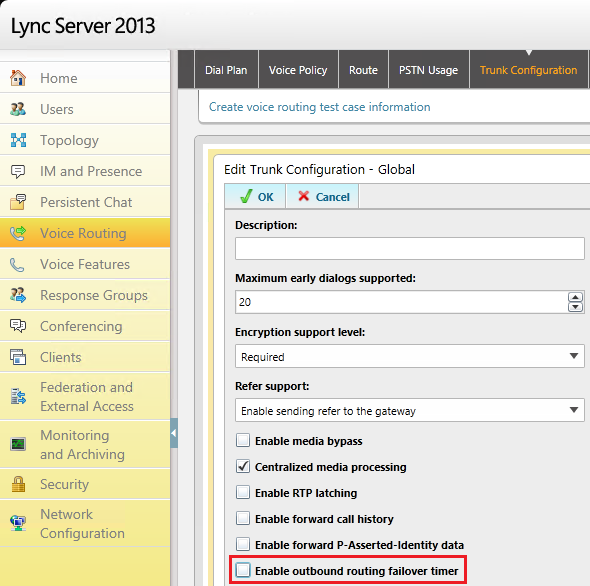Image resolution: width=590 pixels, height=586 pixels.
Task: Open IM and Presence chat bubble icon
Action: pyautogui.click(x=18, y=171)
